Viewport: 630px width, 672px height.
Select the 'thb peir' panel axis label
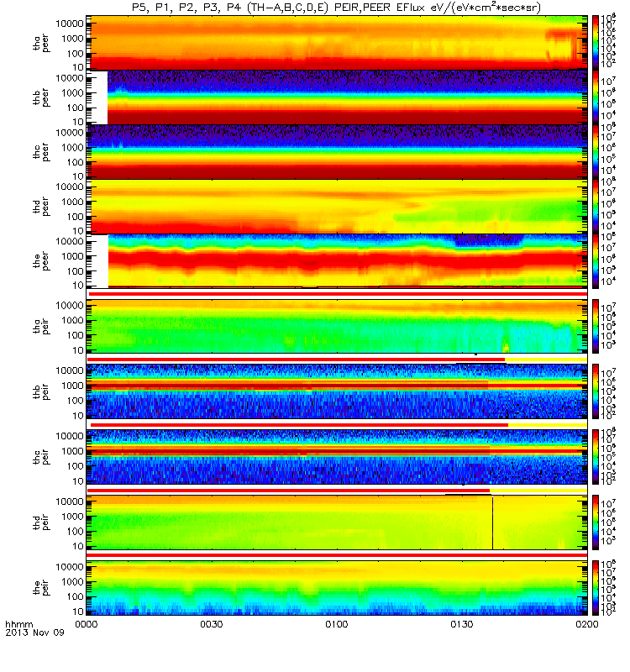coord(41,391)
